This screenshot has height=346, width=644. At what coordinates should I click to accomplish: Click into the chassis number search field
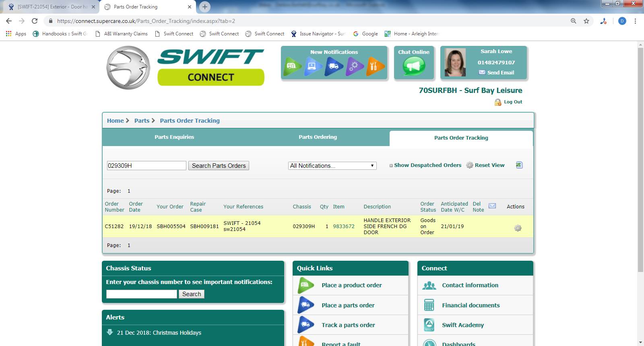coord(141,294)
